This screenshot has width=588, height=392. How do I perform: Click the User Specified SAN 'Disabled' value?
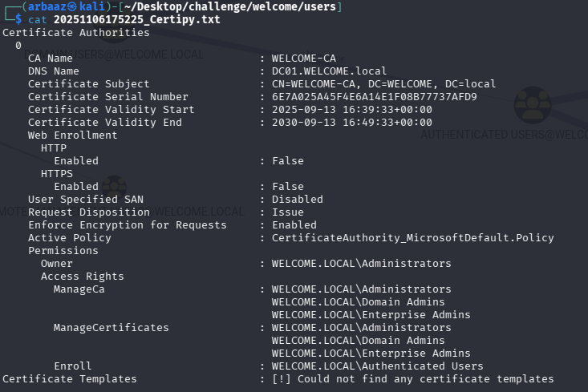click(x=297, y=200)
